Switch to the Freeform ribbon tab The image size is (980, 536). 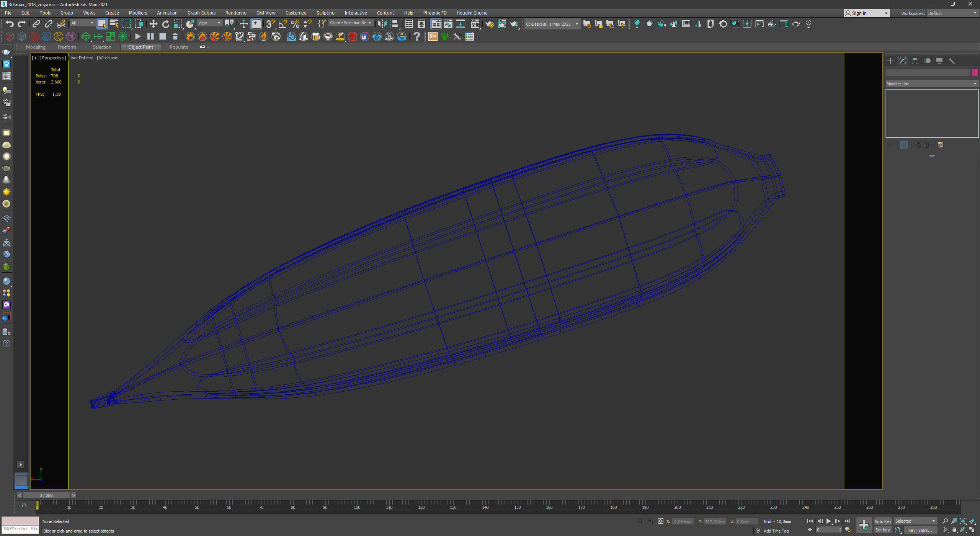click(67, 47)
